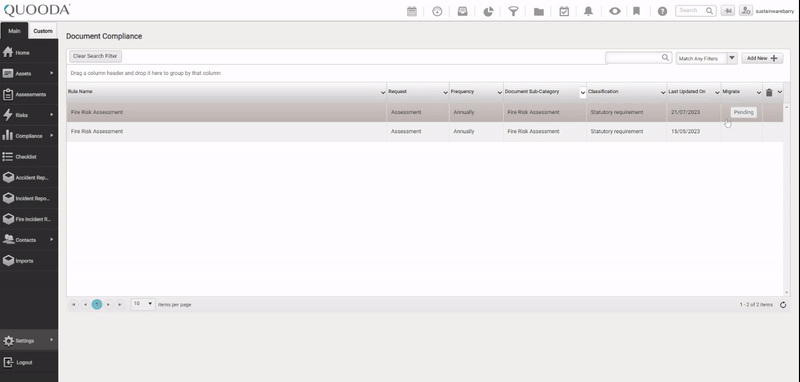Screen dimensions: 800x382
Task: Sort by the Classification column header
Action: tap(603, 92)
